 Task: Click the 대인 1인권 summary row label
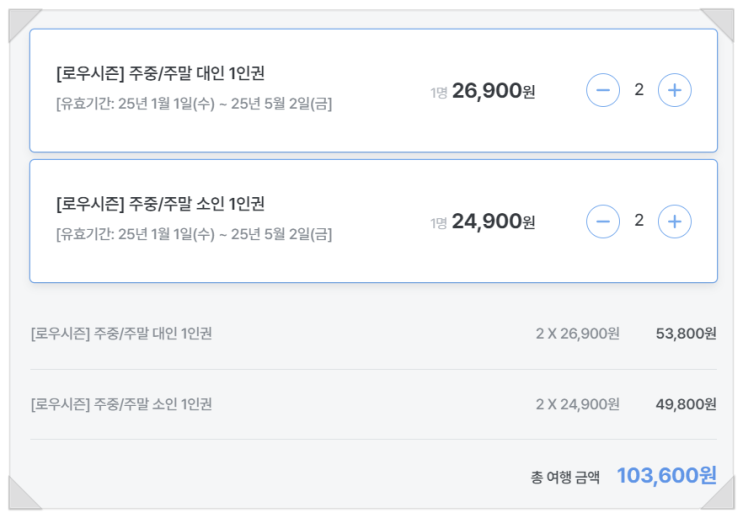click(121, 334)
